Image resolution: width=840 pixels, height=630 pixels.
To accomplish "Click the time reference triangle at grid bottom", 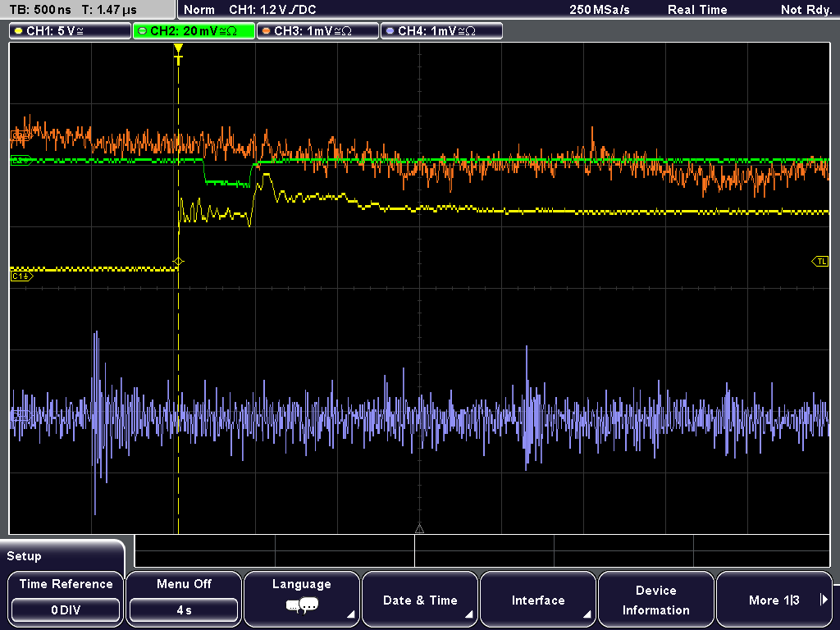I will click(419, 529).
